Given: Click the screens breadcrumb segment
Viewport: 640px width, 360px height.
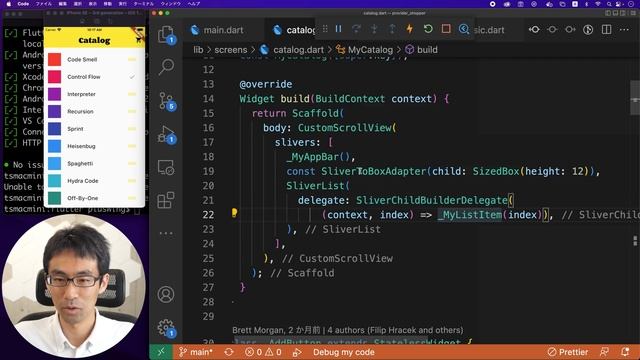Looking at the screenshot, I should tap(231, 50).
